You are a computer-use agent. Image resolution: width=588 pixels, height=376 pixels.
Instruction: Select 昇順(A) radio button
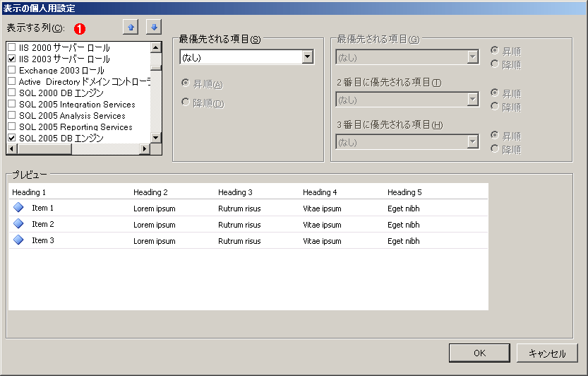(x=185, y=83)
